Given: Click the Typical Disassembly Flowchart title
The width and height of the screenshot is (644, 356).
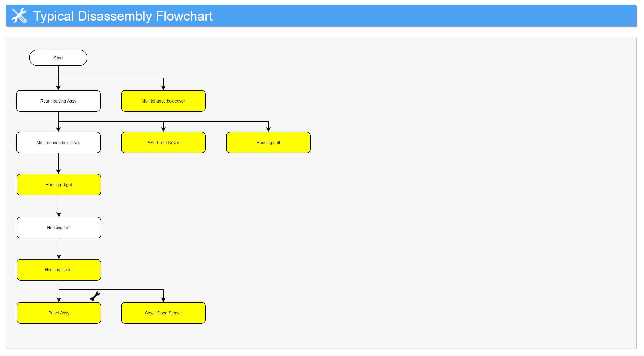Looking at the screenshot, I should [x=123, y=16].
